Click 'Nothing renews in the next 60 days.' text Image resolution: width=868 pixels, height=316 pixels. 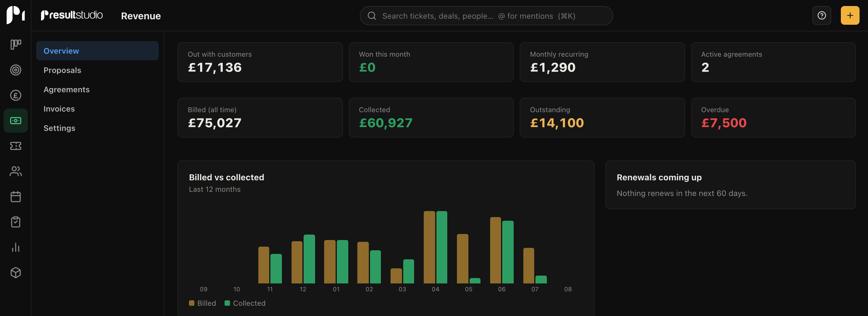point(682,193)
